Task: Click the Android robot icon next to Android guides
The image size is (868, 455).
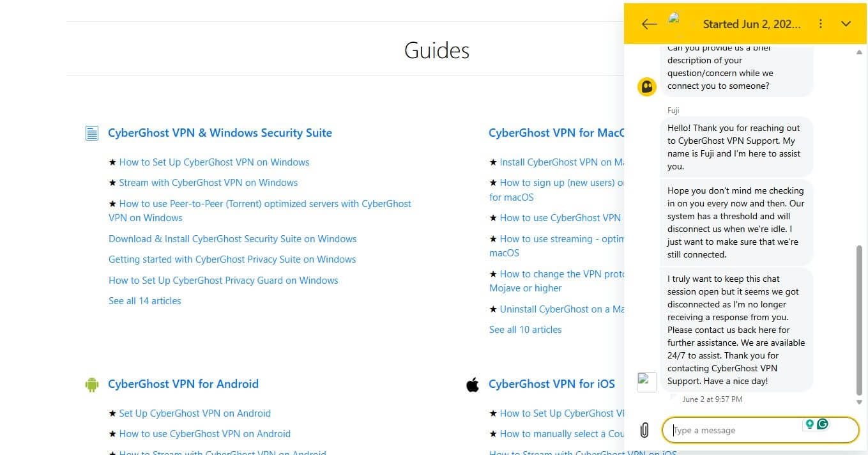Action: (92, 384)
